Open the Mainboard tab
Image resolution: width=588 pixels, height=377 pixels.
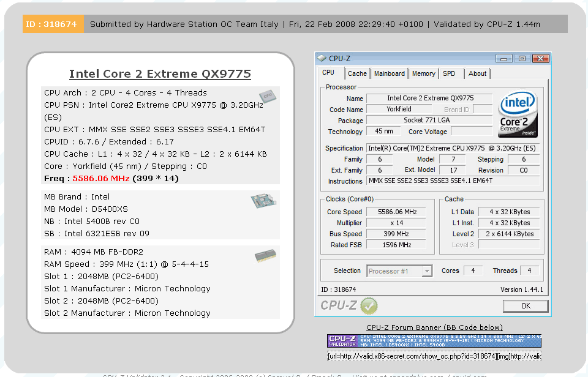click(390, 73)
